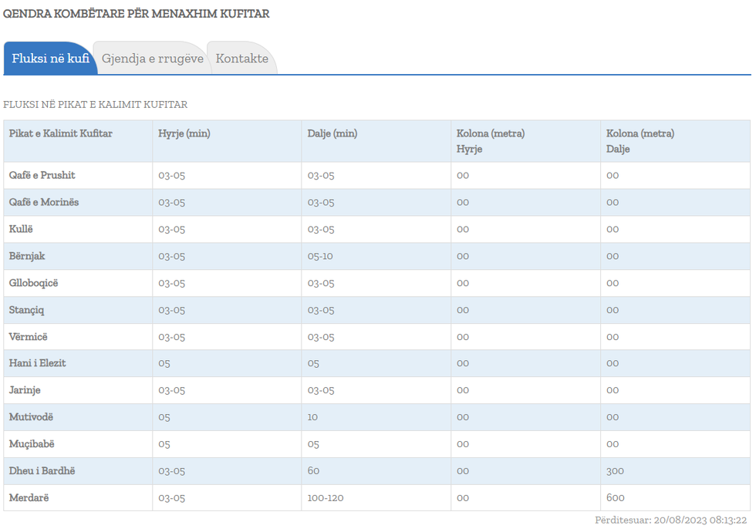The height and width of the screenshot is (532, 756).
Task: Select the Jarinje border crossing name
Action: (x=26, y=390)
